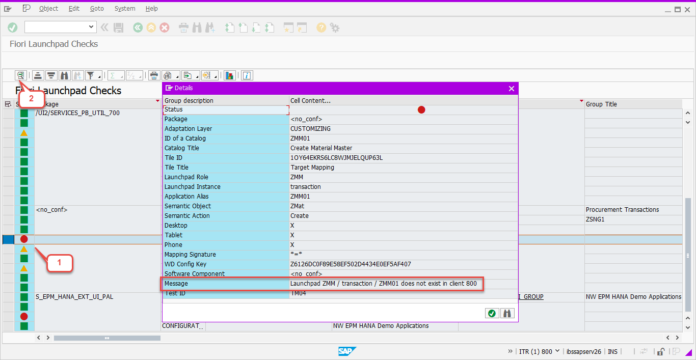Viewport: 696px width, 360px height.
Task: Click the yellow Exit arrow icon
Action: (x=151, y=28)
